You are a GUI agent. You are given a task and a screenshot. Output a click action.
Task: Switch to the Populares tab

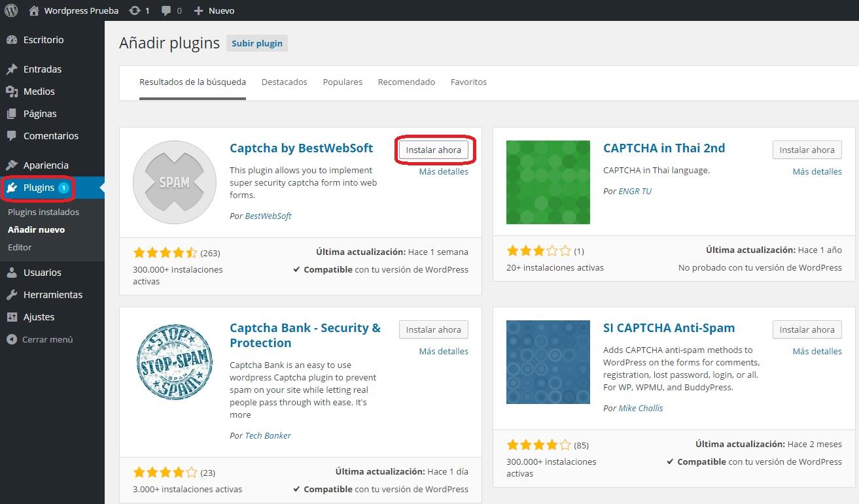pos(342,82)
